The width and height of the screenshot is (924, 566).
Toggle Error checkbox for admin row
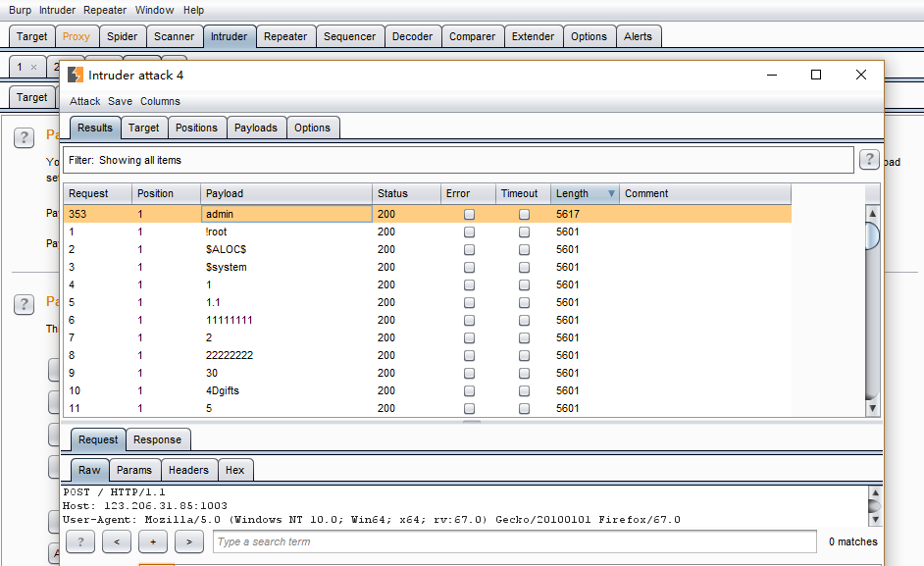click(469, 214)
